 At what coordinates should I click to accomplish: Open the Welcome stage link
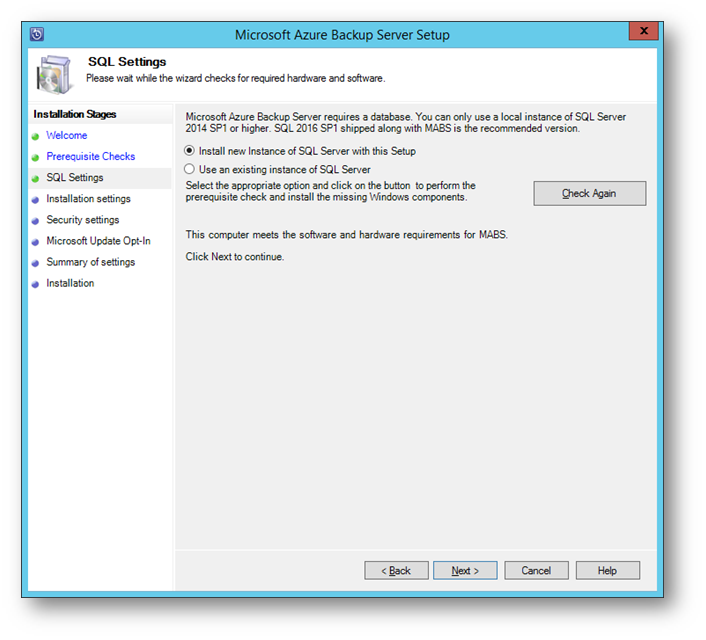tap(67, 136)
